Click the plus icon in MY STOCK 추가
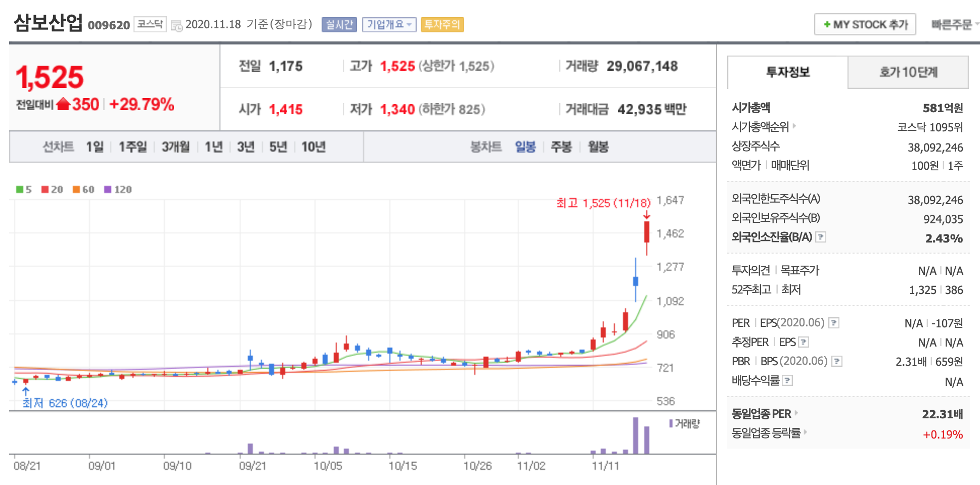 click(827, 24)
